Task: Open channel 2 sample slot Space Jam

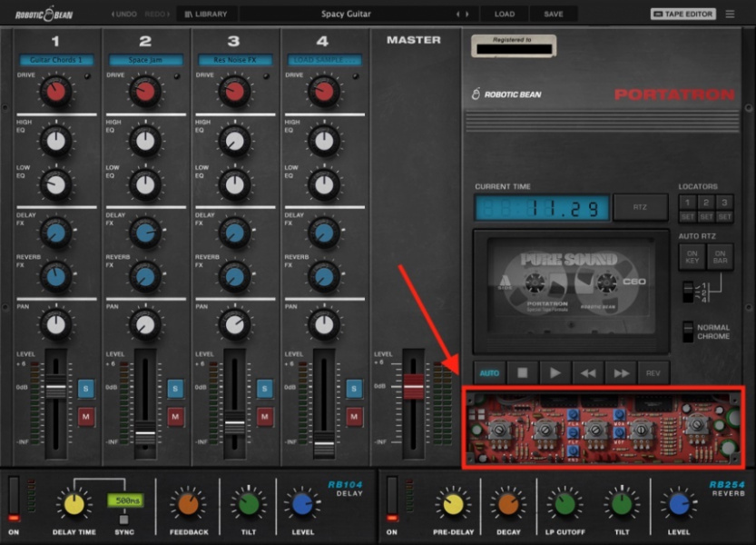Action: 145,60
